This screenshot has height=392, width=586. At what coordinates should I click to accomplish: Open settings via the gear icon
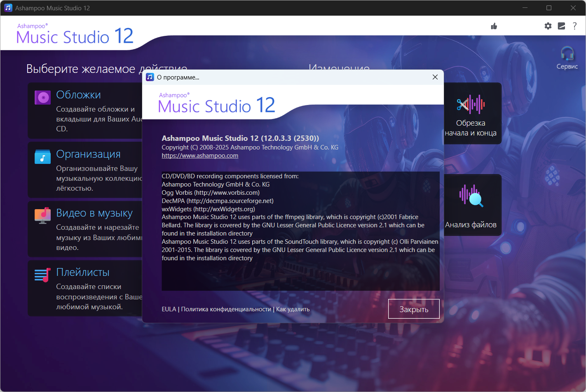point(548,26)
